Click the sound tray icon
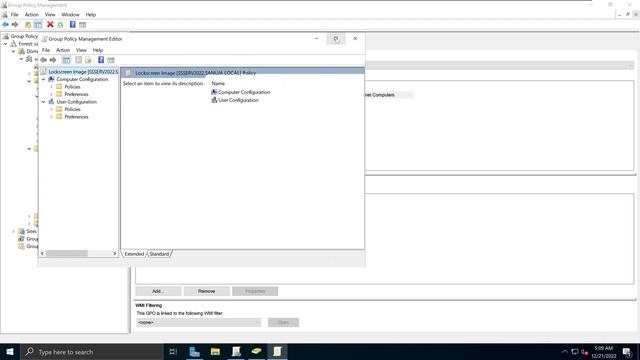This screenshot has width=640, height=360. click(584, 351)
